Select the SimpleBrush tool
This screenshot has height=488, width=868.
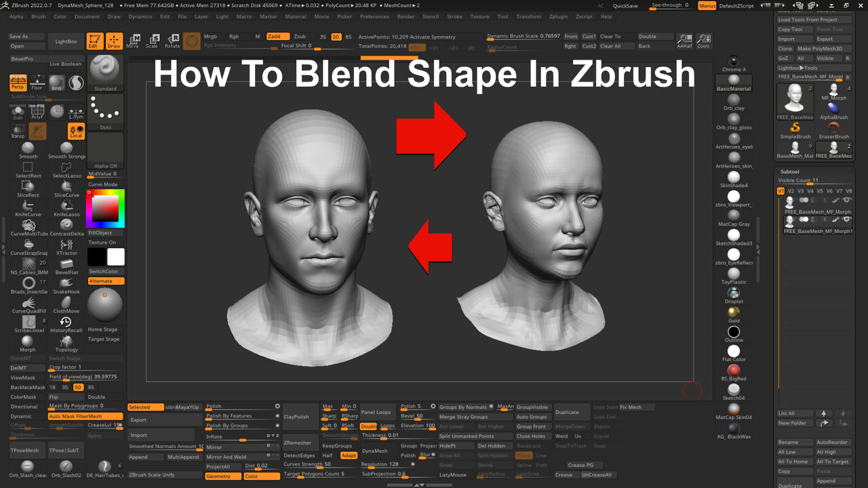(795, 129)
